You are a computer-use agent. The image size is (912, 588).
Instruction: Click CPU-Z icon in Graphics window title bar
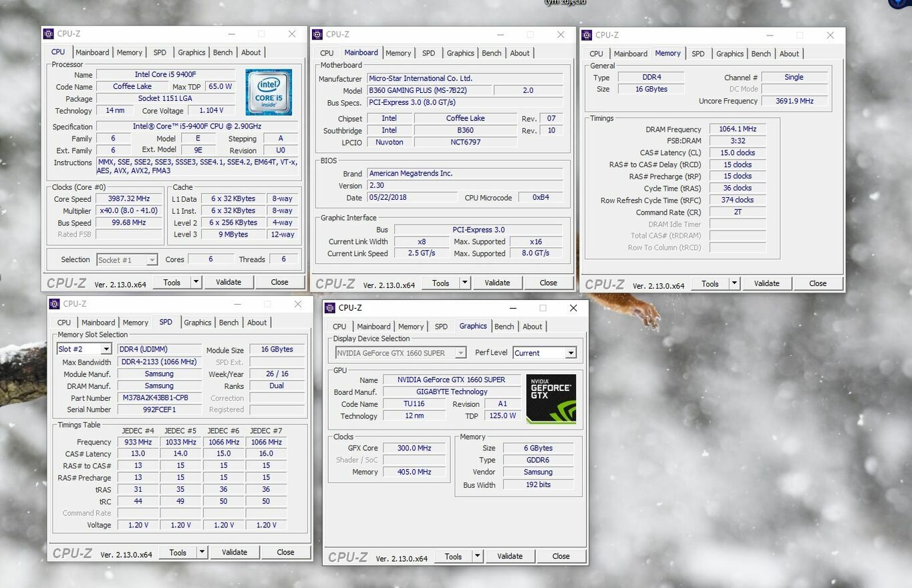(330, 308)
